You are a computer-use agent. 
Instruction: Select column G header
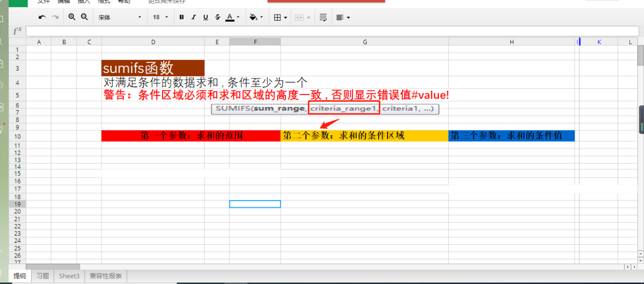click(x=365, y=42)
